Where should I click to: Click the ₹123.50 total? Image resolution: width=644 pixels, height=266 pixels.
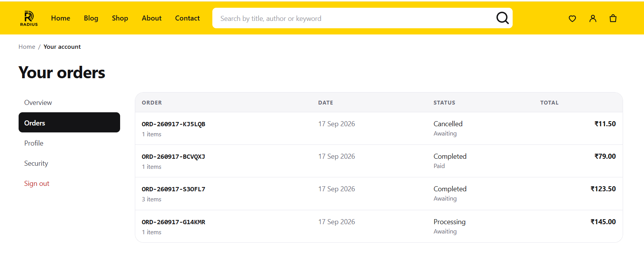click(603, 189)
